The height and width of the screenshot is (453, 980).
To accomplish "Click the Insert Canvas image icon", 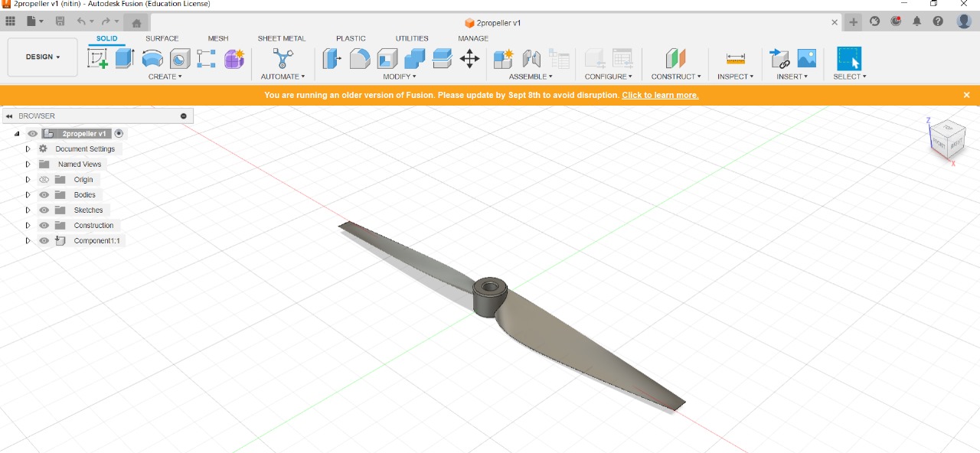I will coord(807,58).
